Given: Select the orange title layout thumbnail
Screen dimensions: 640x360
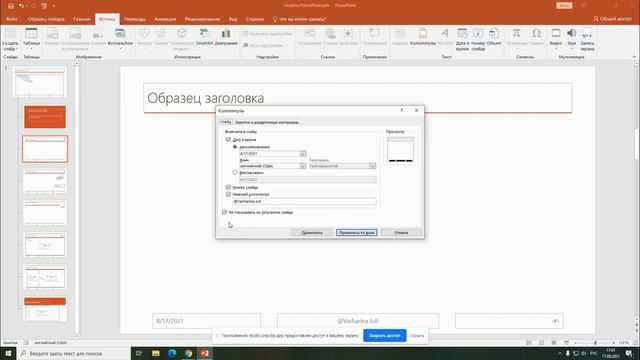Looking at the screenshot, I should click(x=45, y=117).
